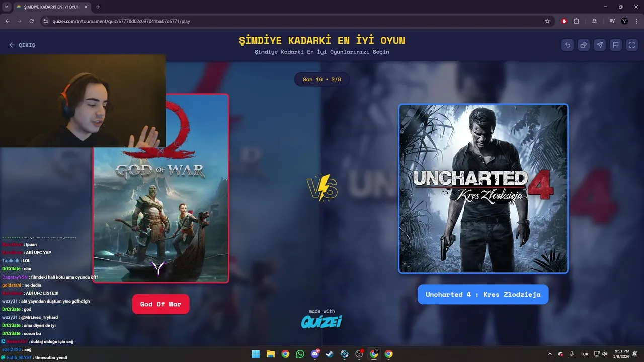Click the microphone tray icon
This screenshot has width=644, height=362.
pyautogui.click(x=572, y=354)
